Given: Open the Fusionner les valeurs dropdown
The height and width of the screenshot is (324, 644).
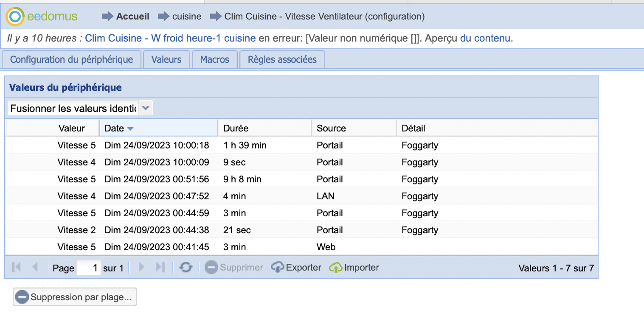Looking at the screenshot, I should pyautogui.click(x=146, y=108).
